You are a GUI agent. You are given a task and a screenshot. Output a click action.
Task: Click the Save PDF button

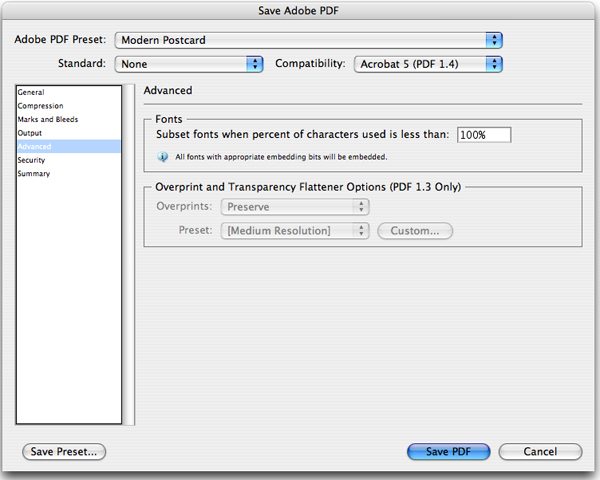point(448,452)
